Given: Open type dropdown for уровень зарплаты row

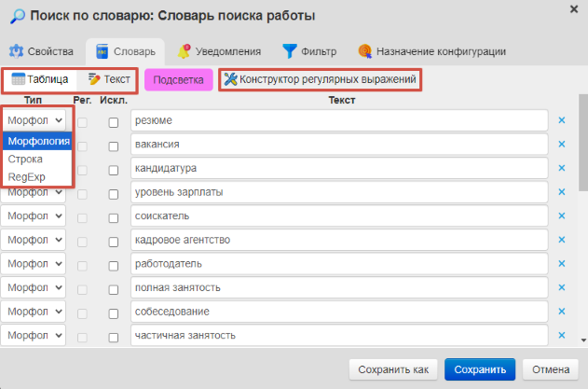Looking at the screenshot, I should tap(33, 192).
